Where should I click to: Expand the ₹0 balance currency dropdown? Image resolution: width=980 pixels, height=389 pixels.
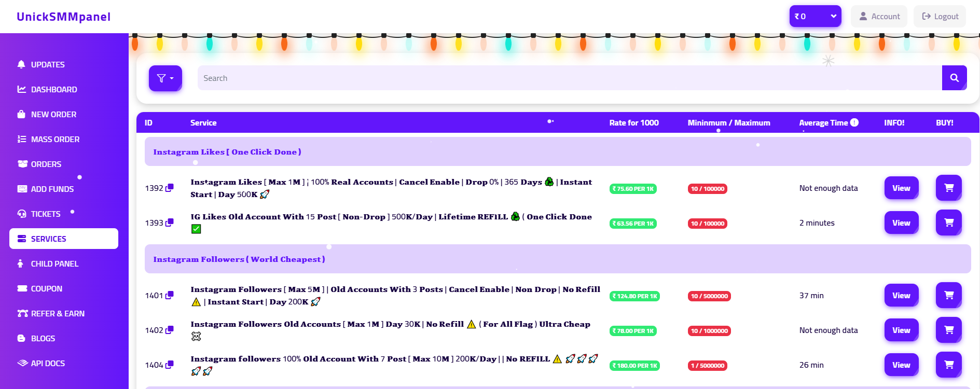815,16
